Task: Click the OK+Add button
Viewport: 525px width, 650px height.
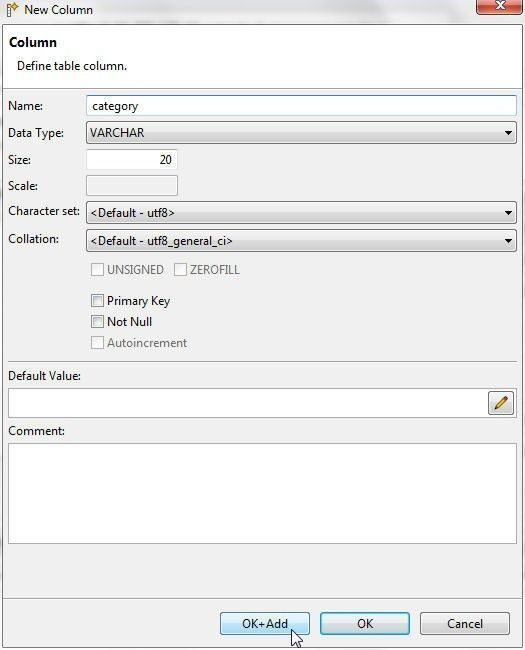Action: (x=265, y=623)
